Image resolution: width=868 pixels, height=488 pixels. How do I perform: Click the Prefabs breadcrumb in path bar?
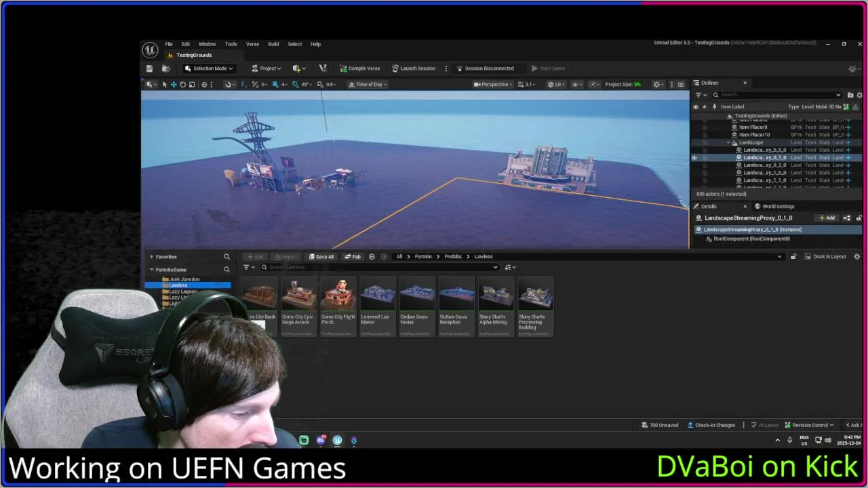tap(452, 257)
